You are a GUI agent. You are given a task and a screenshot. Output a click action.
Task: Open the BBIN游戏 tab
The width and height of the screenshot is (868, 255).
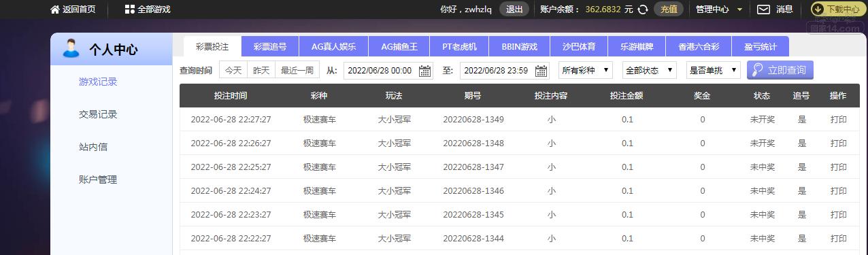pyautogui.click(x=520, y=47)
